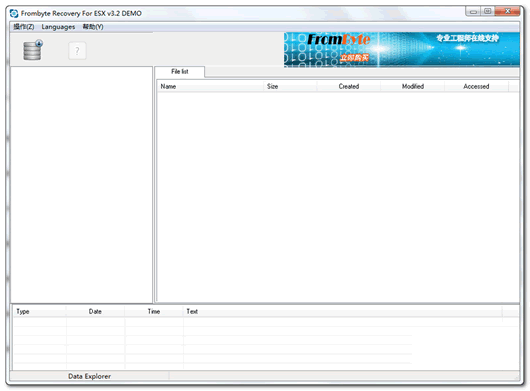This screenshot has height=391, width=530.
Task: Sort by the Size column header
Action: click(290, 87)
